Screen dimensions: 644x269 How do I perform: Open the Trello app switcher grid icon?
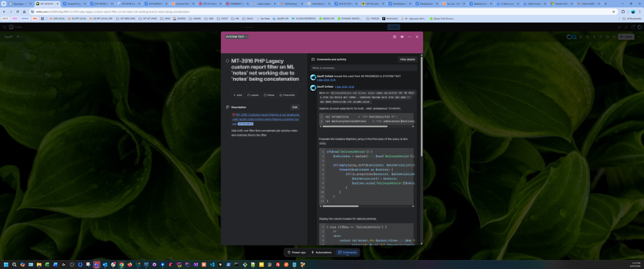click(5, 27)
